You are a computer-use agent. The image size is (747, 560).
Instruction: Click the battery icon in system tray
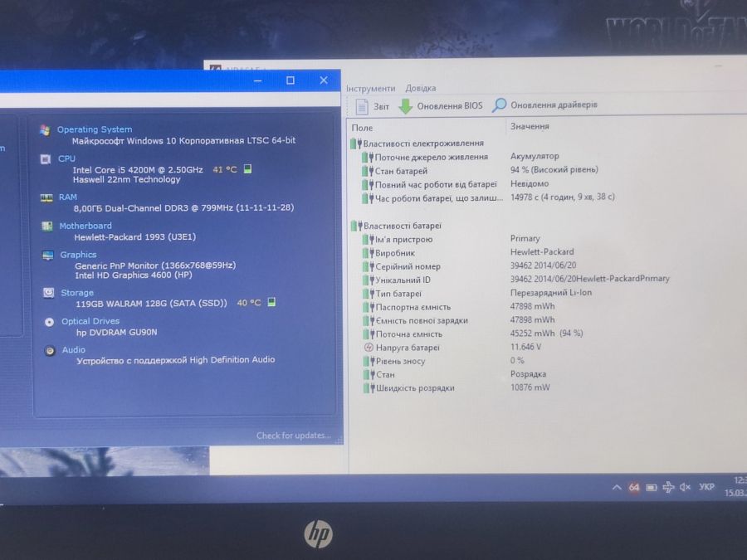click(652, 487)
